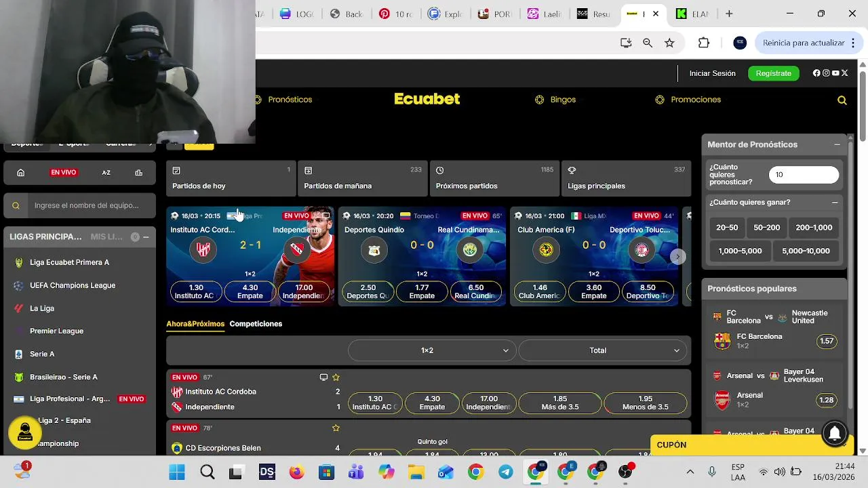
Task: Open Telegram from the taskbar
Action: [506, 472]
